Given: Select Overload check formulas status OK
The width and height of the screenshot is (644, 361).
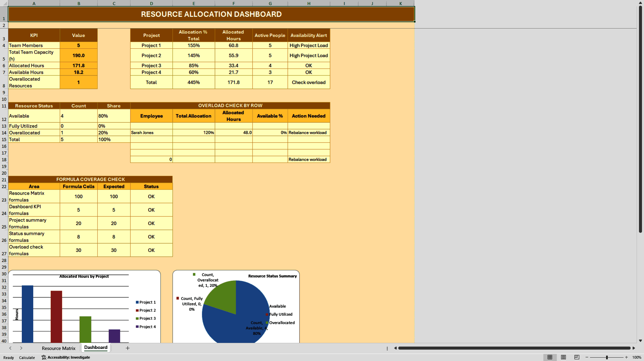Looking at the screenshot, I should 151,250.
